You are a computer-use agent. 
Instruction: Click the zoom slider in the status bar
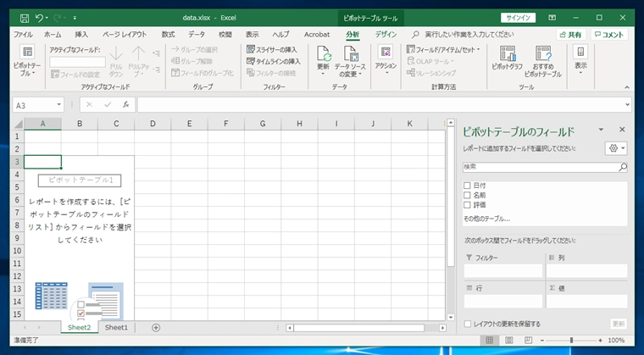(x=570, y=340)
